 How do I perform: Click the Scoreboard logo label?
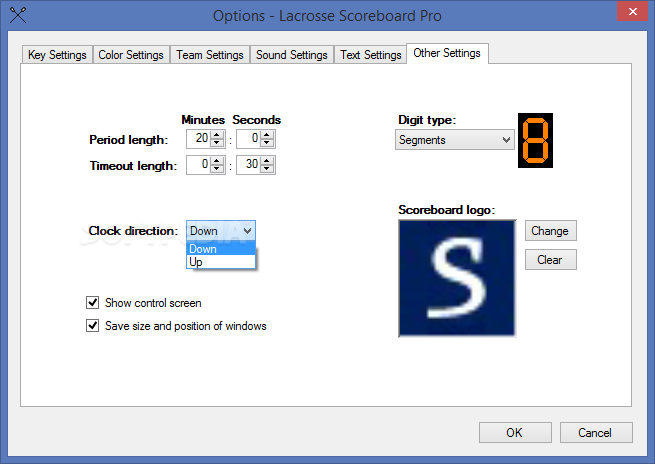coord(447,209)
